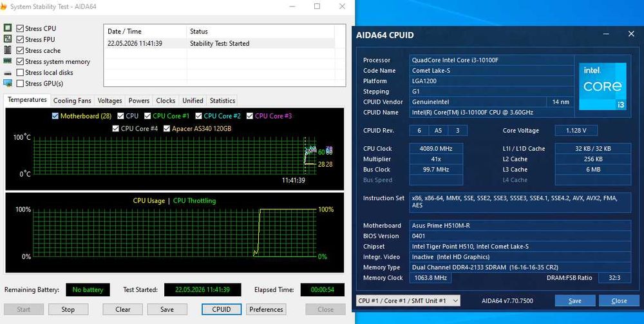644x324 pixels.
Task: Toggle the CPU graph checkbox
Action: (x=120, y=116)
